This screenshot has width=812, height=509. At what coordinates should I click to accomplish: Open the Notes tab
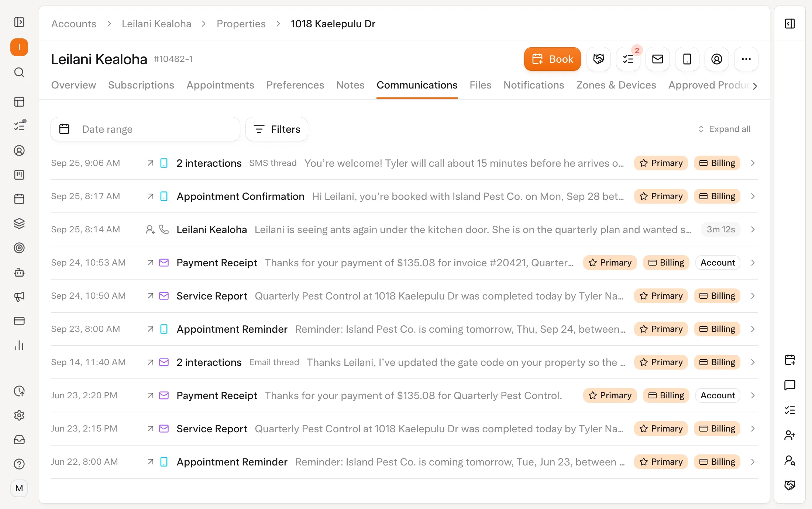(x=350, y=85)
